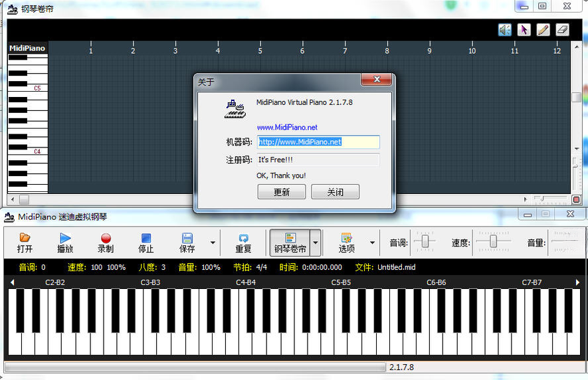The image size is (588, 380).
Task: Click the right arrow of piano roll horizontal scrollbar
Action: tap(526, 199)
